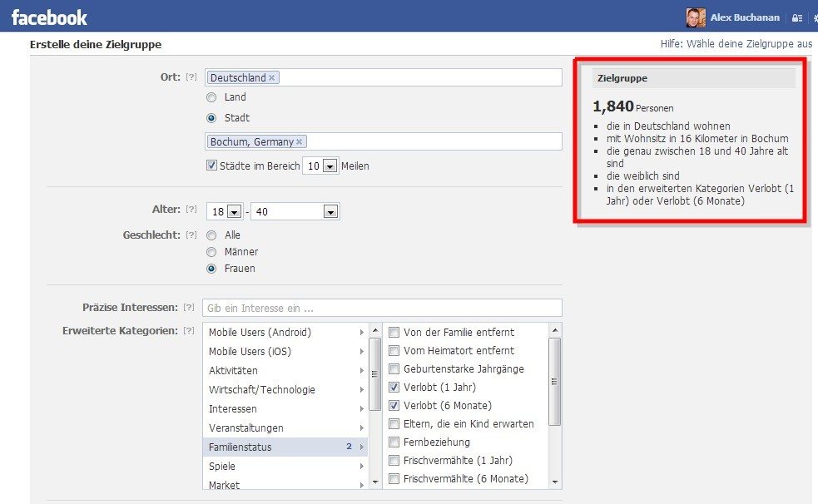Expand the Interessen category
The width and height of the screenshot is (818, 504).
click(x=285, y=408)
